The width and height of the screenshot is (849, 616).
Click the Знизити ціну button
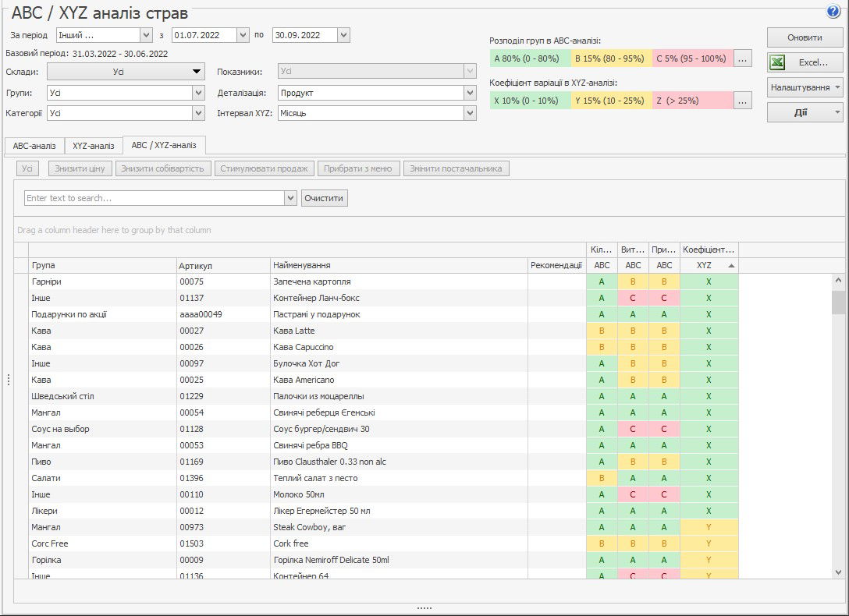pyautogui.click(x=80, y=168)
